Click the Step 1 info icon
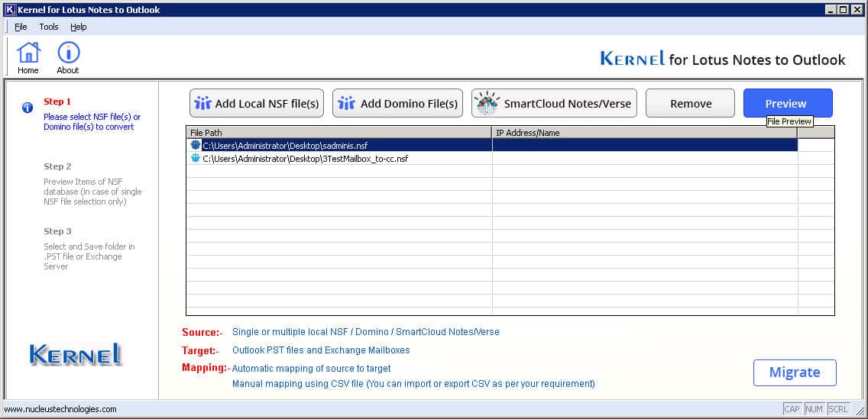 (x=28, y=108)
